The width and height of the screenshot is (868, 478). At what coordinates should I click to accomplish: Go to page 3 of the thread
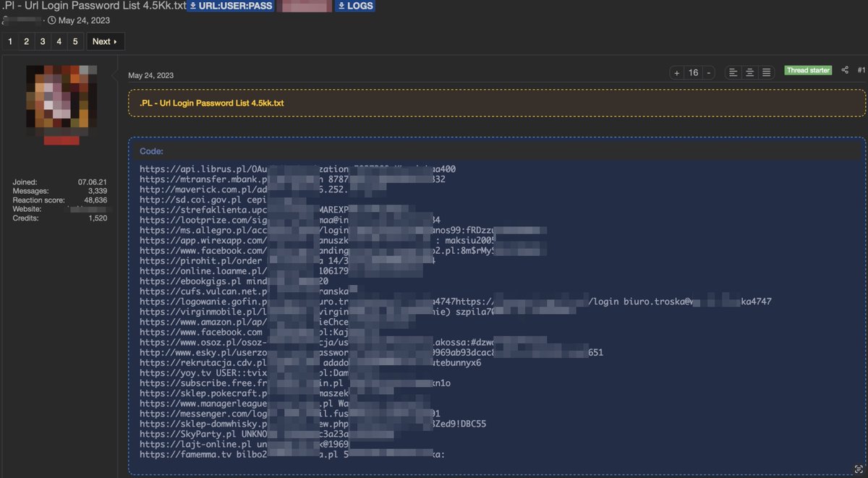[x=43, y=41]
